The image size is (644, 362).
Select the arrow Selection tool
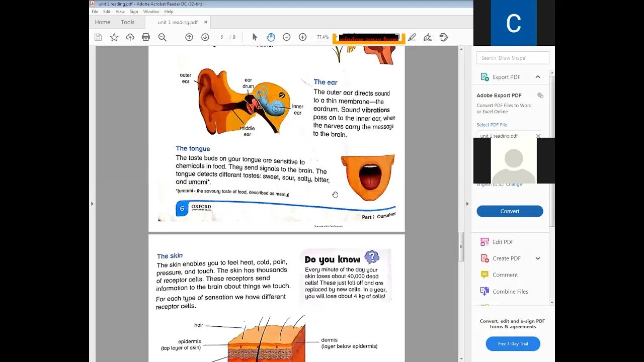tap(255, 37)
